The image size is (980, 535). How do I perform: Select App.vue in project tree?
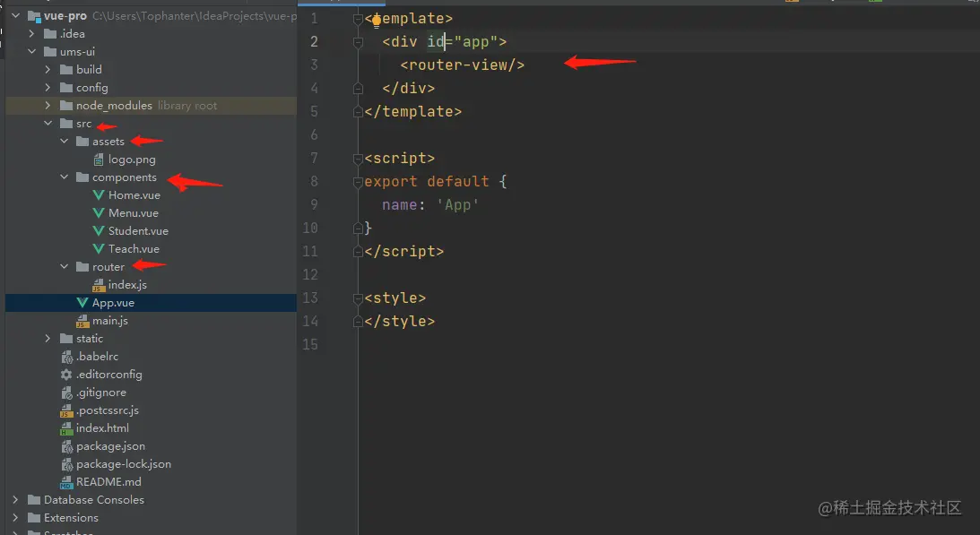click(113, 303)
